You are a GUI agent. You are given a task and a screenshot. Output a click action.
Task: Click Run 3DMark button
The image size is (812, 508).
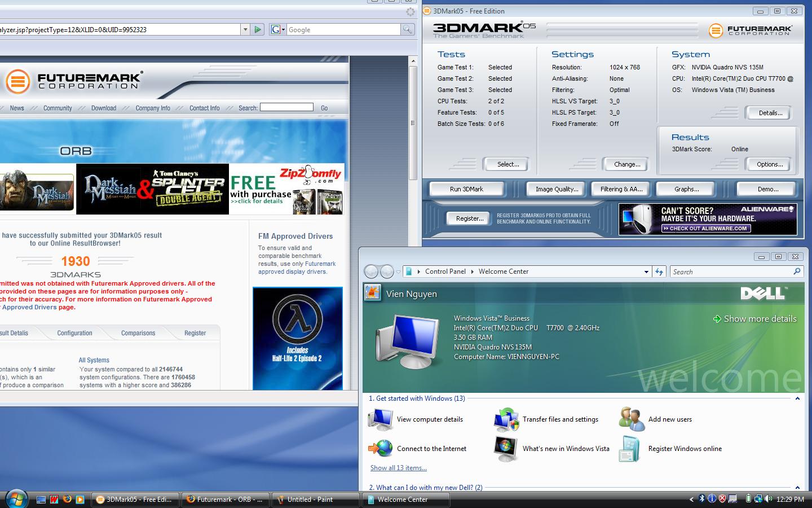[x=466, y=189]
